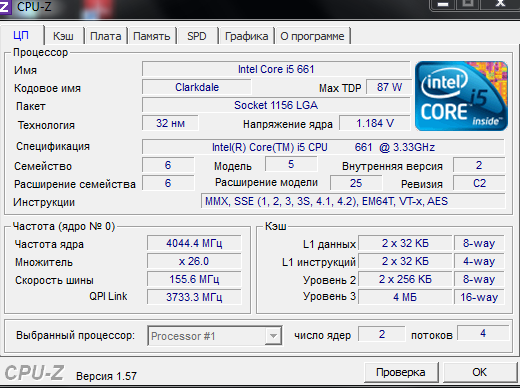Click the QPI Link 3733.3 МГц value
The height and width of the screenshot is (388, 520).
(194, 297)
